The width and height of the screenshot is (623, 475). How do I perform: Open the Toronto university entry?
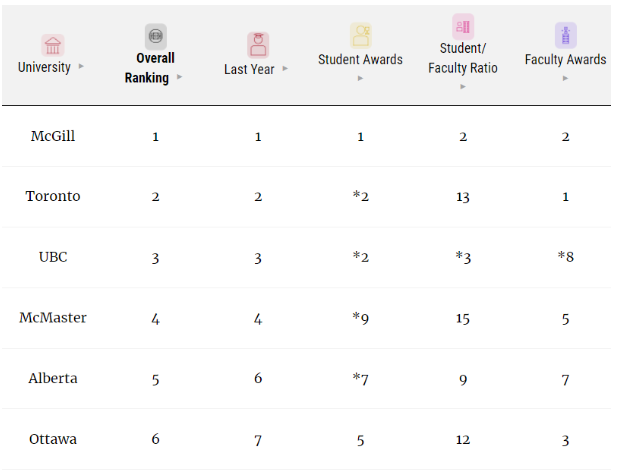pyautogui.click(x=53, y=196)
